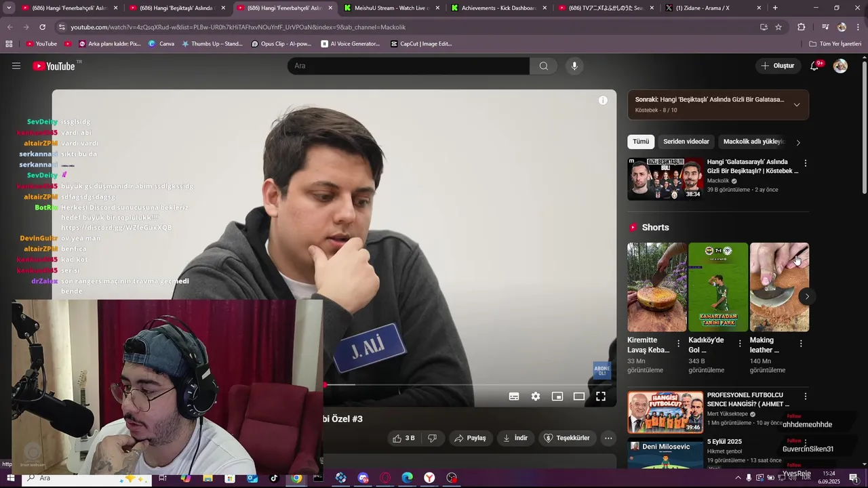Dislike the video with thumbs down
Image resolution: width=868 pixels, height=488 pixels.
432,438
